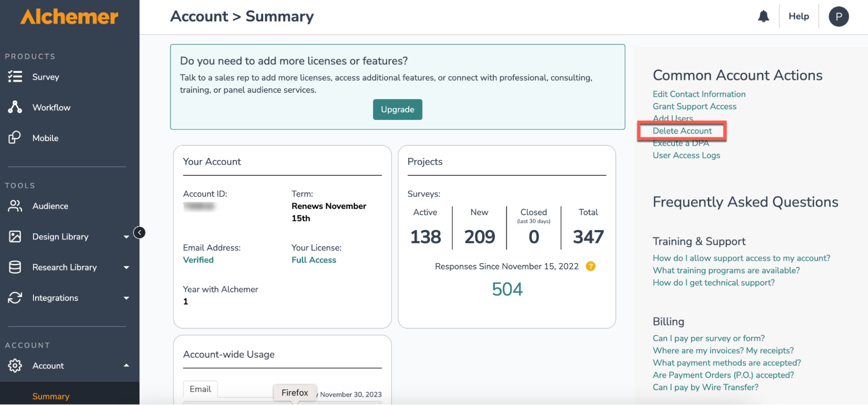The height and width of the screenshot is (405, 868).
Task: Open the Survey menu item
Action: 46,77
